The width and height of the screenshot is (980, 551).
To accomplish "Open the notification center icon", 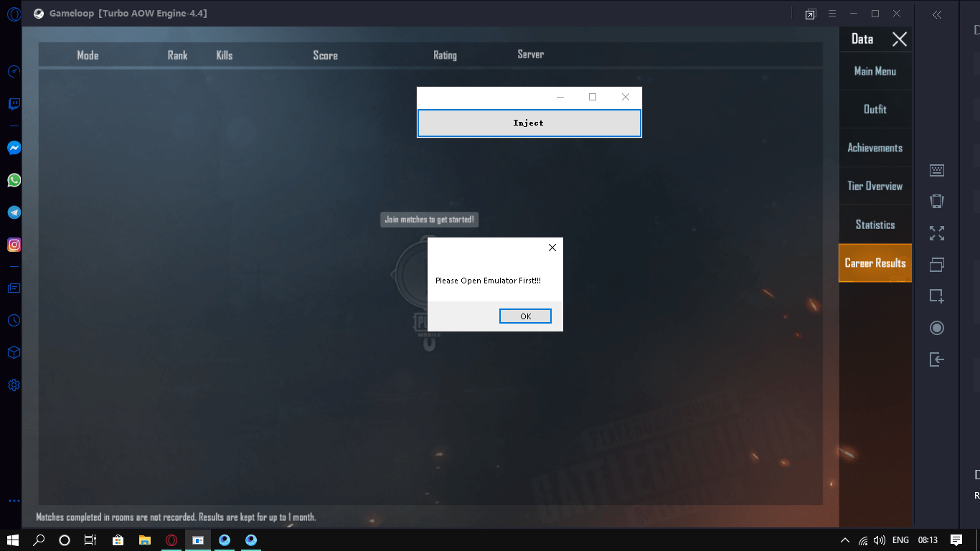I will coord(956,540).
